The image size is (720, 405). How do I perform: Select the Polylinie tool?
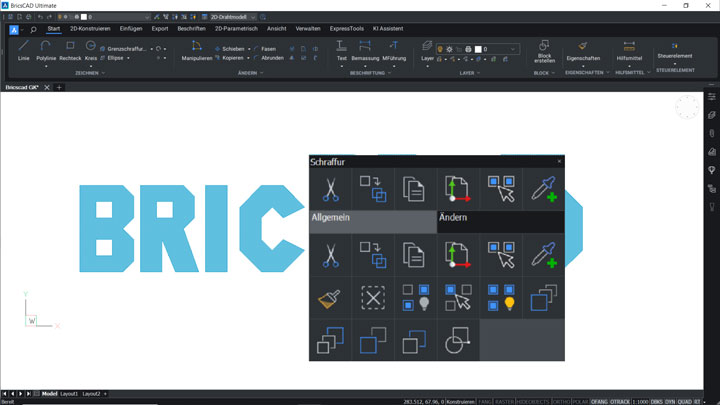click(x=46, y=51)
